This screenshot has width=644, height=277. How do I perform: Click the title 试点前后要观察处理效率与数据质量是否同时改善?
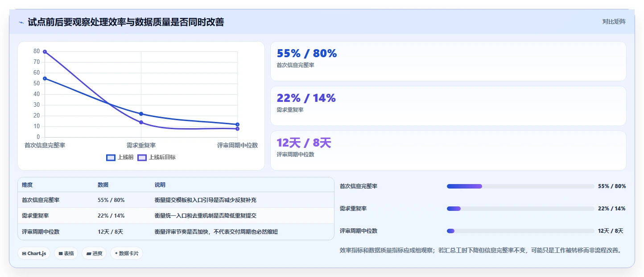click(x=126, y=22)
